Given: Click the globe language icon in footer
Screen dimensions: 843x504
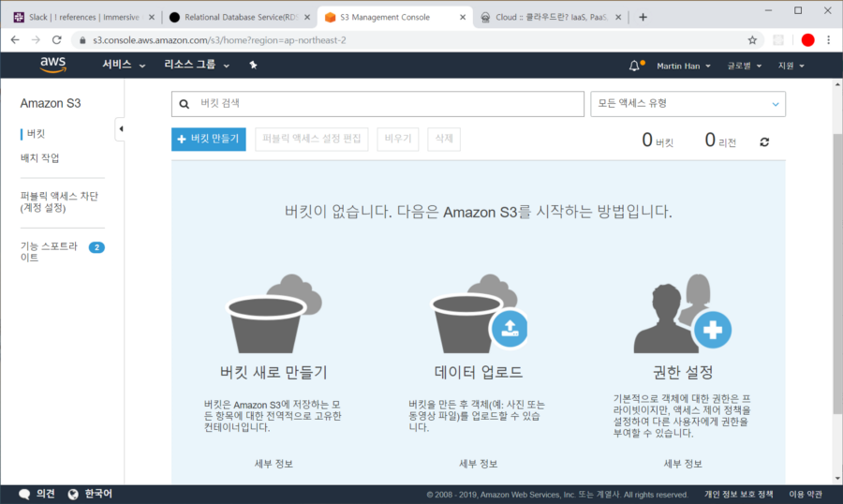Looking at the screenshot, I should (x=73, y=494).
